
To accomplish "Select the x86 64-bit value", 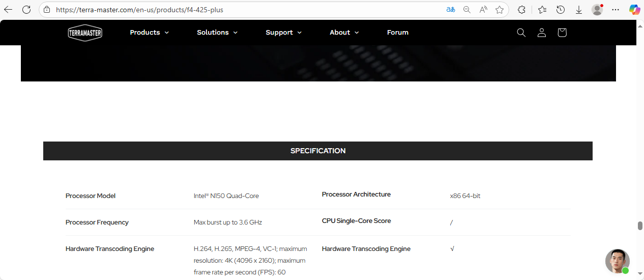I will pos(465,196).
